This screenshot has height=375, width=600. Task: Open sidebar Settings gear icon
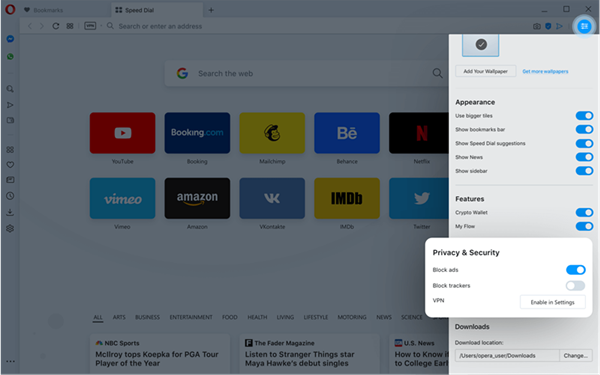point(10,228)
